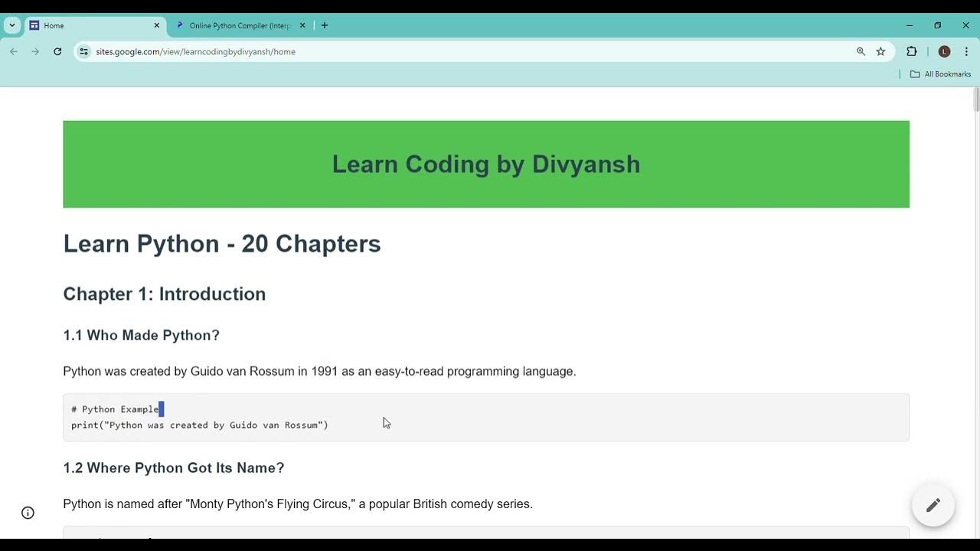The height and width of the screenshot is (551, 980).
Task: Open Chrome three-dot menu
Action: (966, 51)
